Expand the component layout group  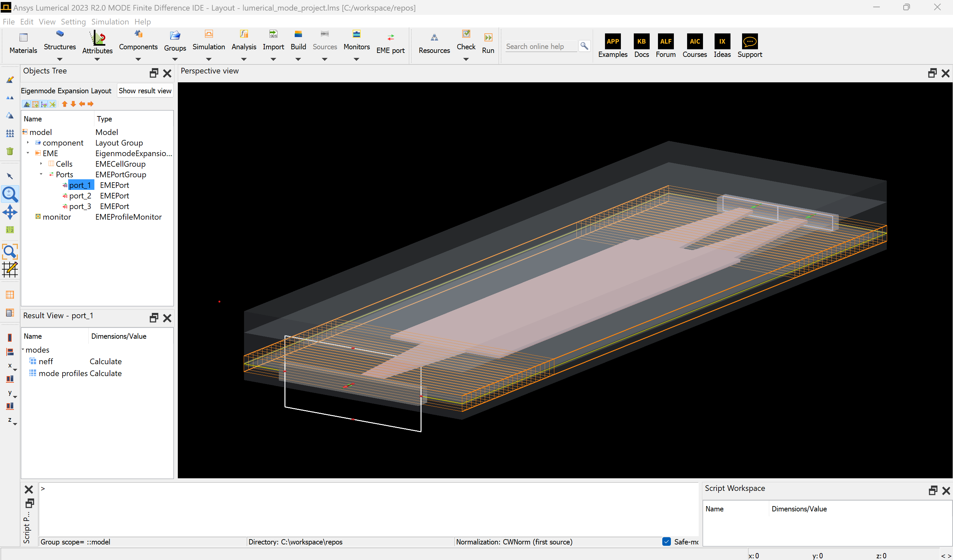pyautogui.click(x=28, y=143)
